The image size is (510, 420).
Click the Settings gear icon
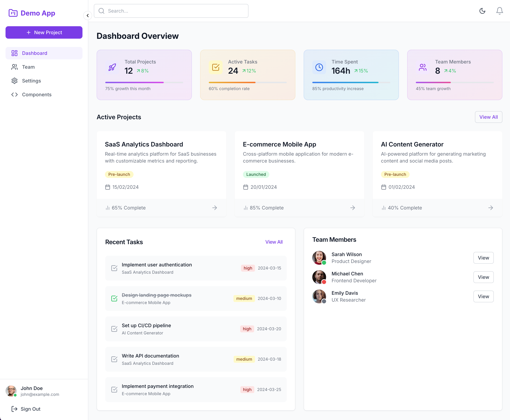tap(14, 81)
